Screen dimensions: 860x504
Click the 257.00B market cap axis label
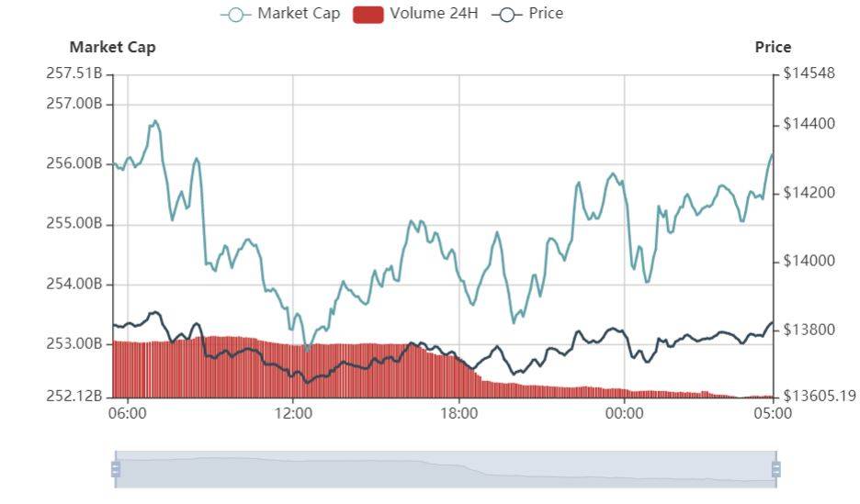[74, 103]
